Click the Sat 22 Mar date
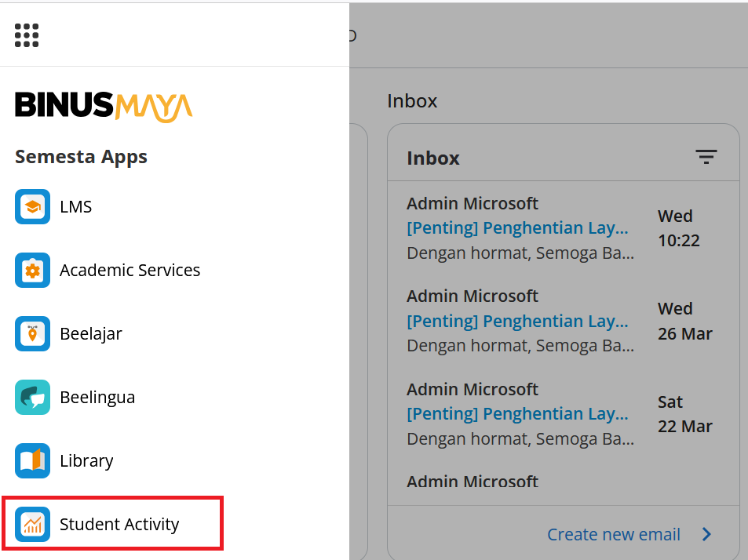The height and width of the screenshot is (560, 748). 685,414
